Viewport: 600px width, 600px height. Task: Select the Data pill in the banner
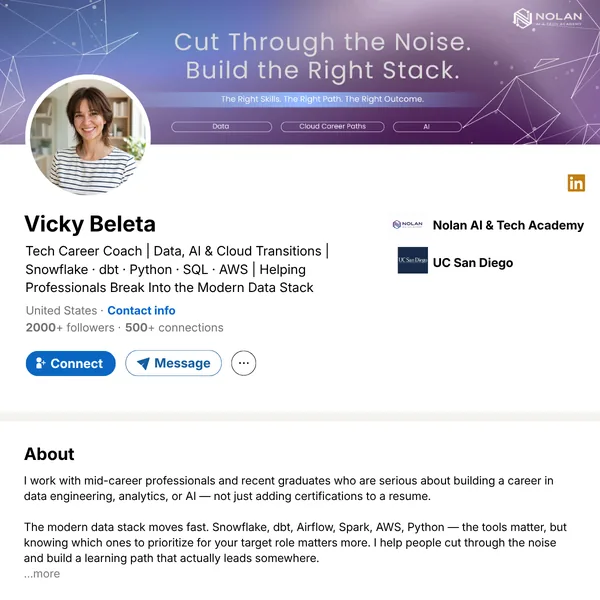(x=222, y=127)
